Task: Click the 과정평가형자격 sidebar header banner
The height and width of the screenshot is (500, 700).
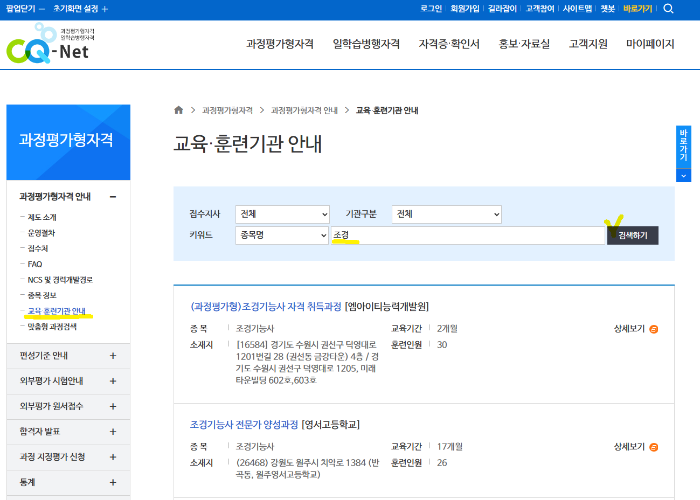Action: pos(68,142)
